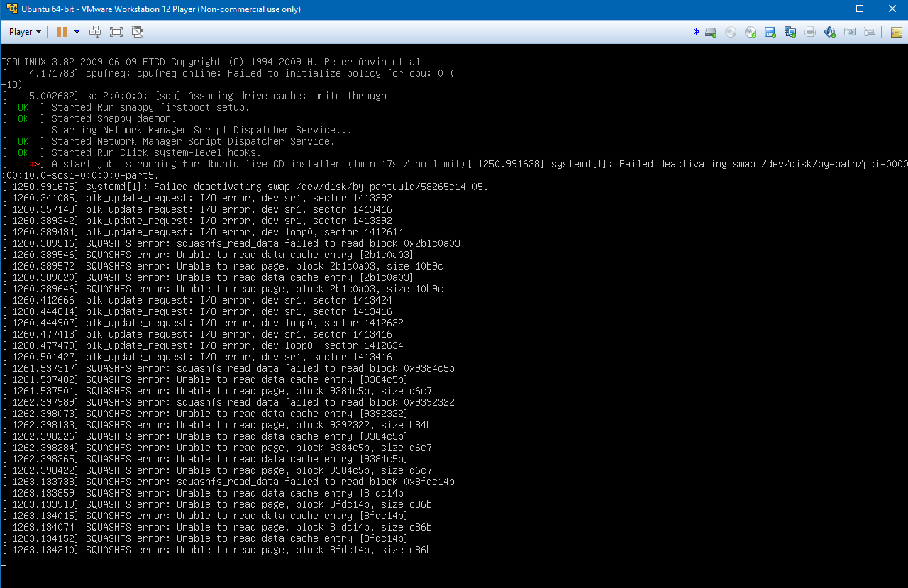908x588 pixels.
Task: Click the camera device icon
Action: click(x=850, y=32)
